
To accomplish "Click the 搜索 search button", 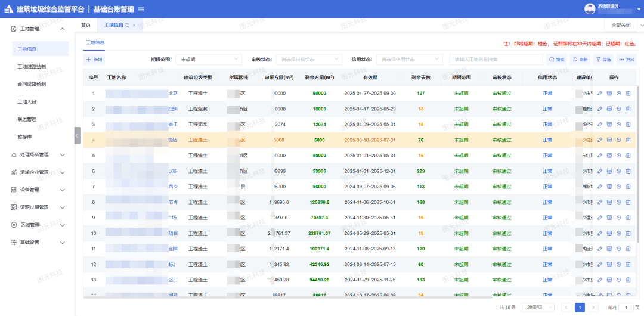I will (556, 60).
